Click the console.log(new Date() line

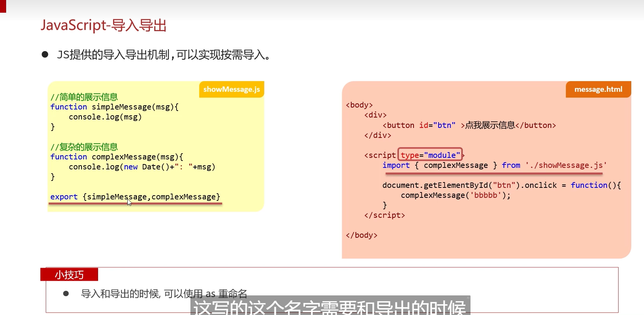tap(142, 167)
